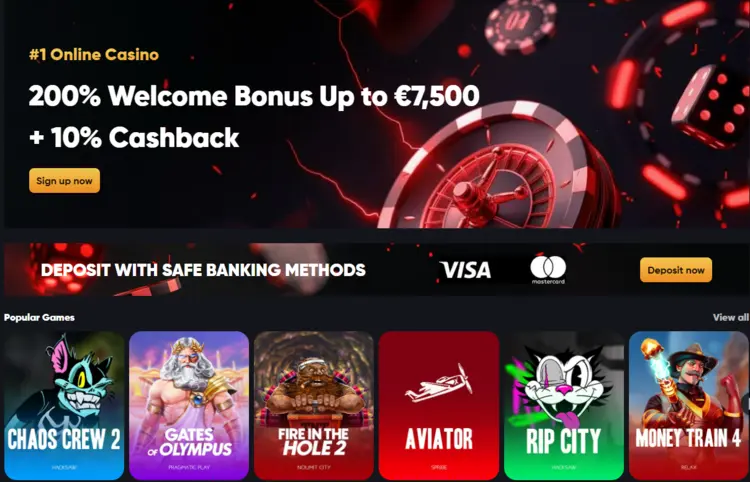Screen dimensions: 750x482
Task: Open the View all popular games link
Action: [730, 318]
